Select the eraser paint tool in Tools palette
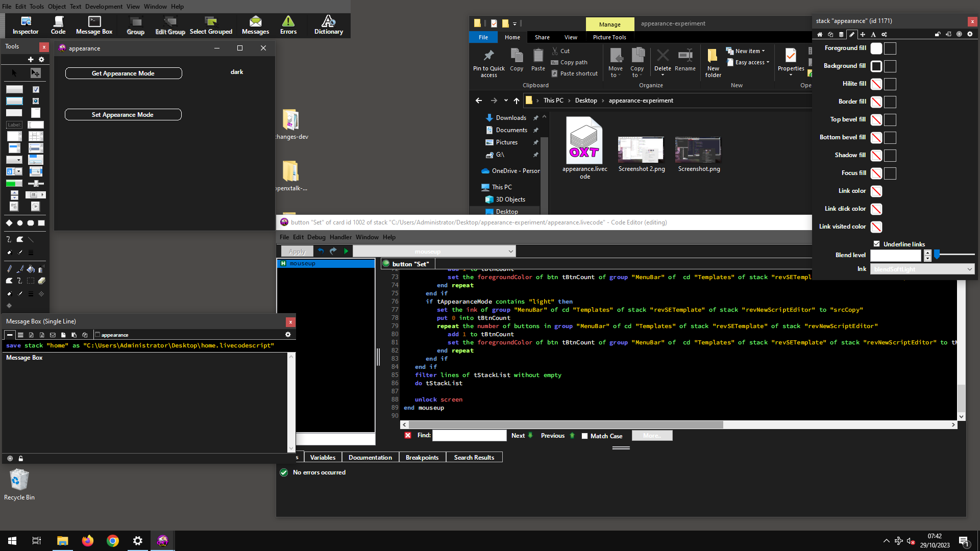The image size is (980, 551). tap(41, 281)
